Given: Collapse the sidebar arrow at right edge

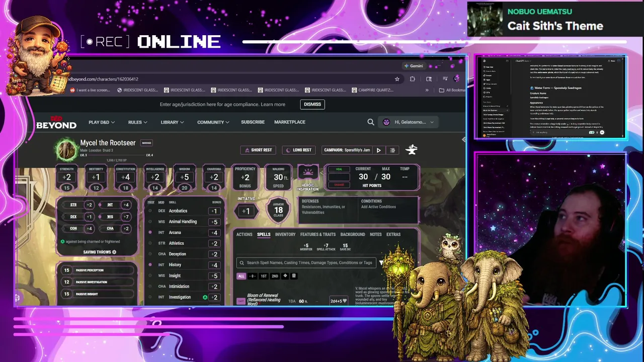Looking at the screenshot, I should 463,139.
